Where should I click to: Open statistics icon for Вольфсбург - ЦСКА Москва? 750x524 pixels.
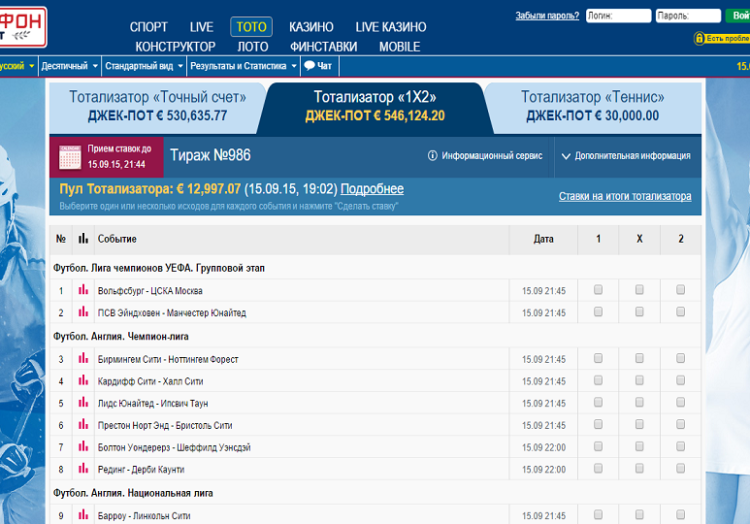coord(83,290)
